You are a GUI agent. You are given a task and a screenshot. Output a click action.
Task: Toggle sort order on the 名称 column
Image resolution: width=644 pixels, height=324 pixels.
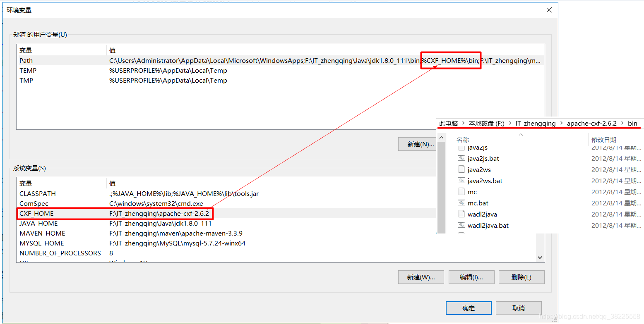[462, 140]
